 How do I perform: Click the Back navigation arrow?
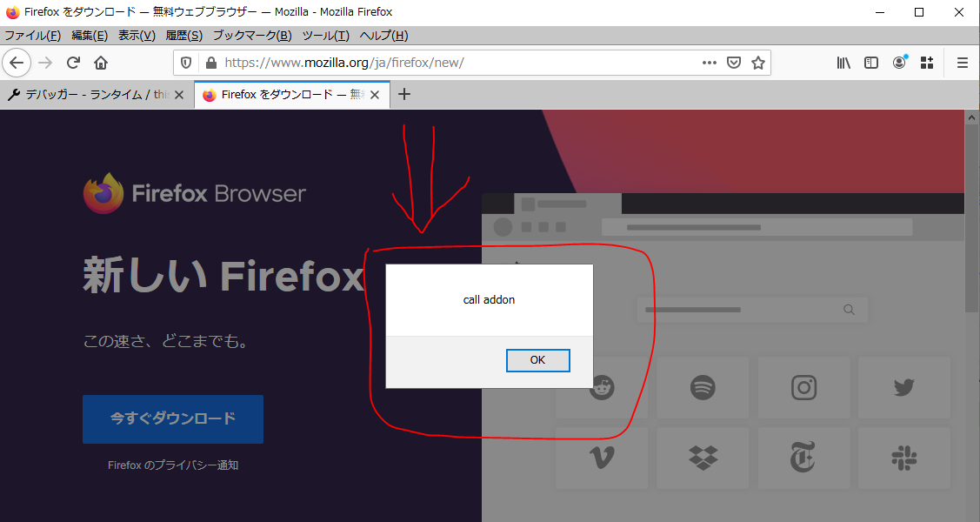(17, 63)
